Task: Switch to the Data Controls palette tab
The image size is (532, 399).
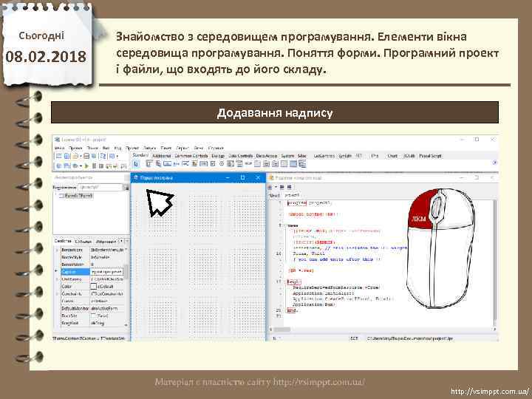Action: (241, 156)
